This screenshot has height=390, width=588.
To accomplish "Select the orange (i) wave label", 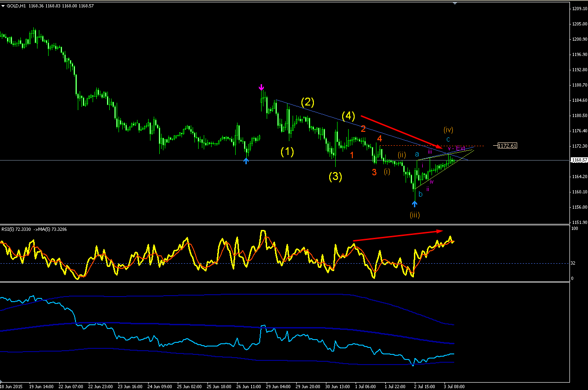I will pyautogui.click(x=387, y=172).
